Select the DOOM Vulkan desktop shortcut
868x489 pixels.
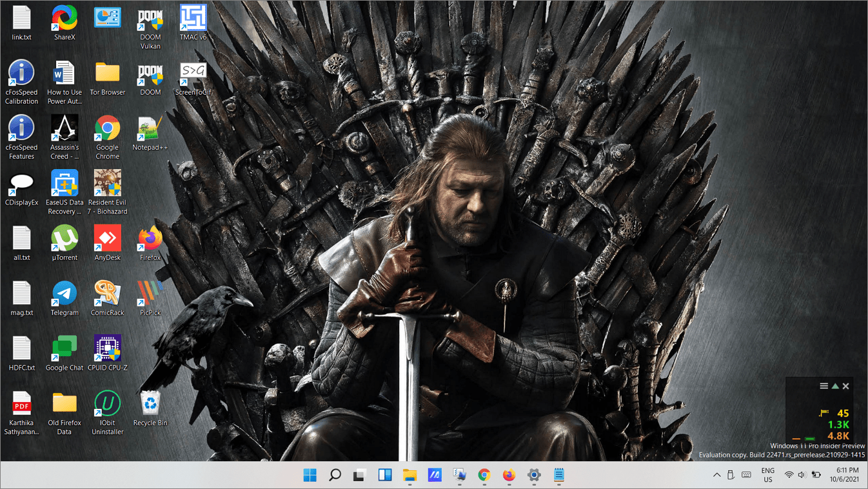(x=150, y=28)
